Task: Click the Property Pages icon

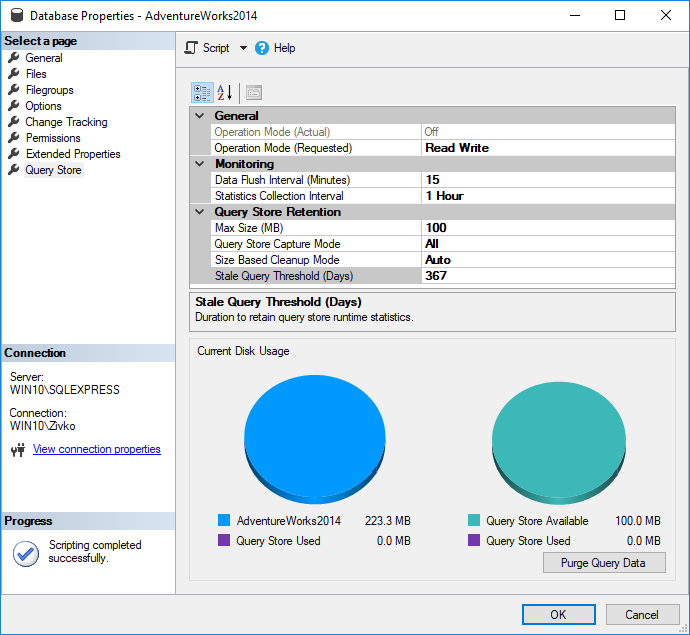Action: point(254,93)
